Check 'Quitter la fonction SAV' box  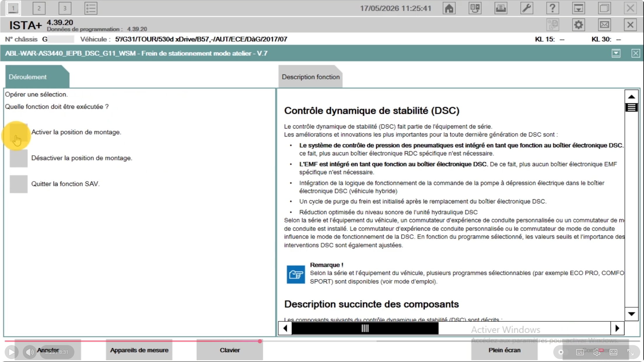[x=18, y=184]
